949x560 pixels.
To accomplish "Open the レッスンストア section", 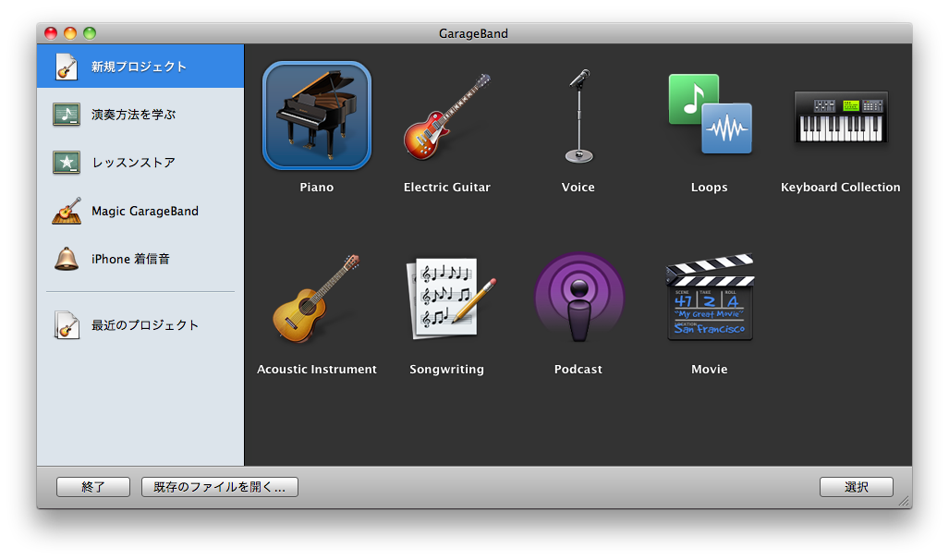I will point(140,163).
